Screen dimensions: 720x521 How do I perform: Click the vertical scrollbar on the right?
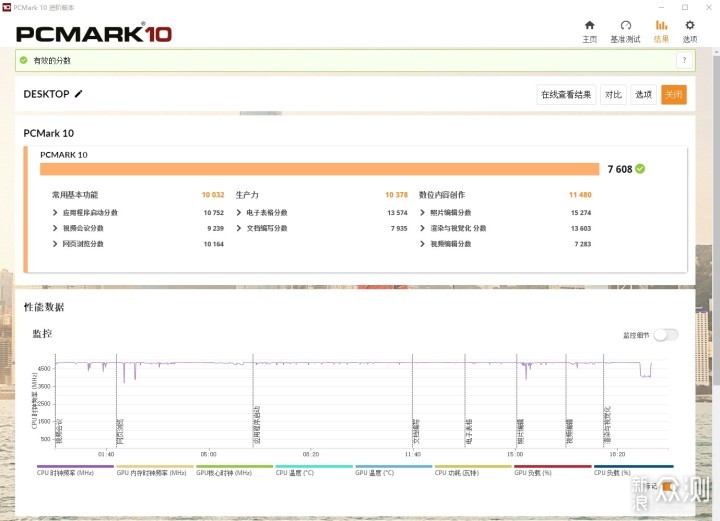point(716,220)
